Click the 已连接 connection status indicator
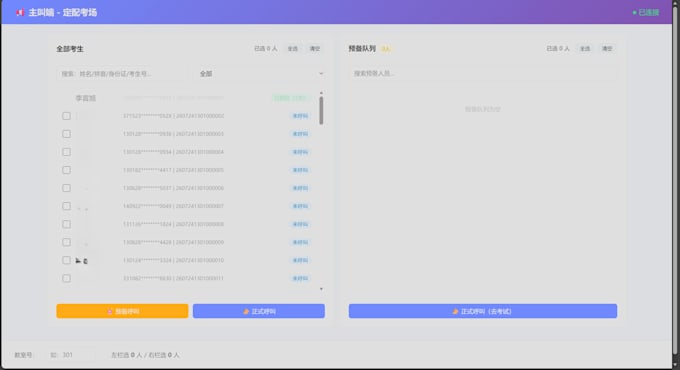The height and width of the screenshot is (370, 680). pos(646,12)
